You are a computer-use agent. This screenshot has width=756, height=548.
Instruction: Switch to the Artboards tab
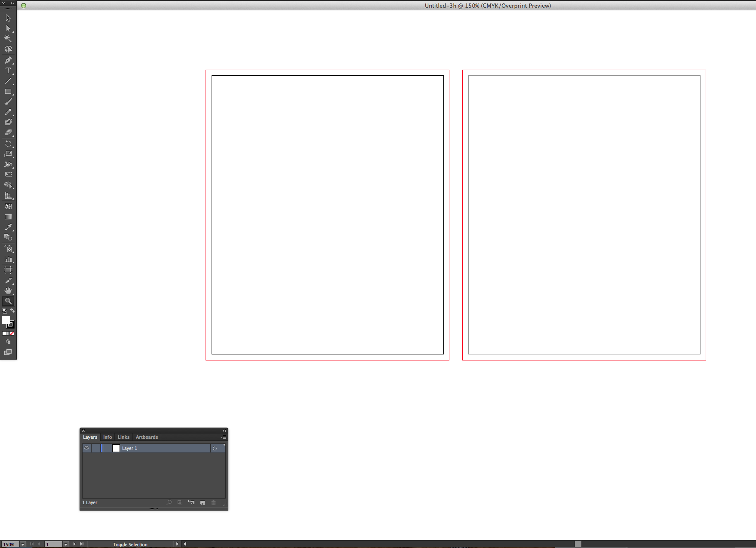coord(147,437)
